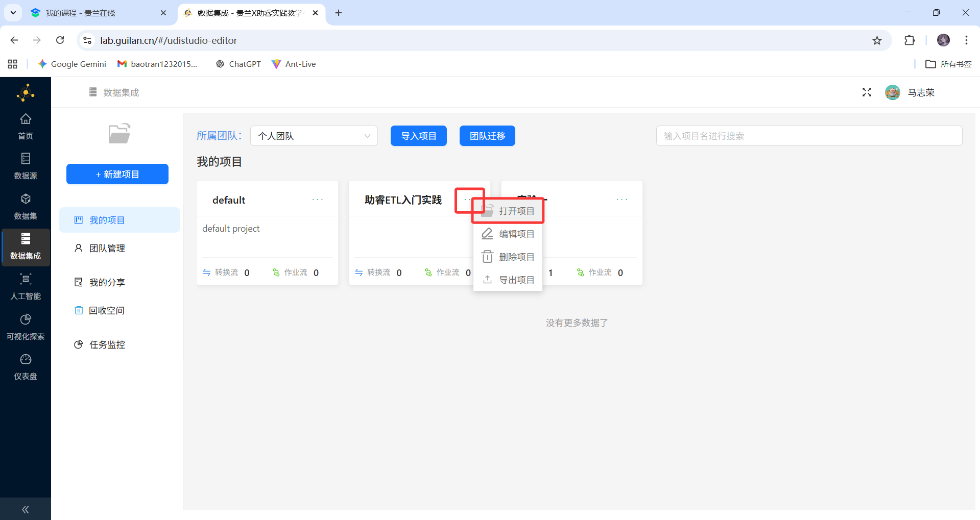The width and height of the screenshot is (980, 520).
Task: Open the 数据源 sidebar section
Action: pos(26,166)
